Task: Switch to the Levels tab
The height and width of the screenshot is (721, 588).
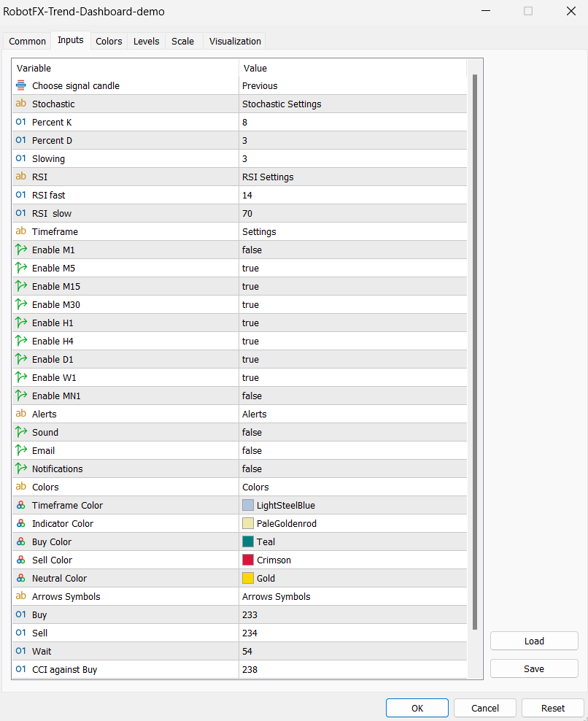Action: [x=146, y=41]
